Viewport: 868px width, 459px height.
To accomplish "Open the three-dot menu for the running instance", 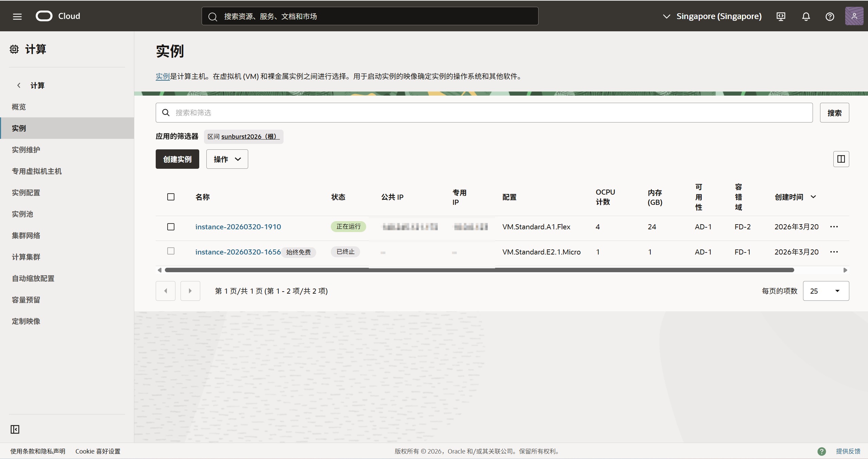I will click(x=834, y=227).
